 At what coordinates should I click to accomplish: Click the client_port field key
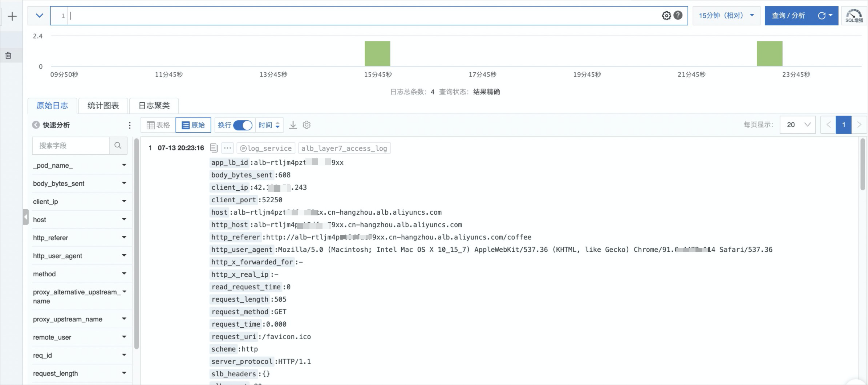(234, 200)
